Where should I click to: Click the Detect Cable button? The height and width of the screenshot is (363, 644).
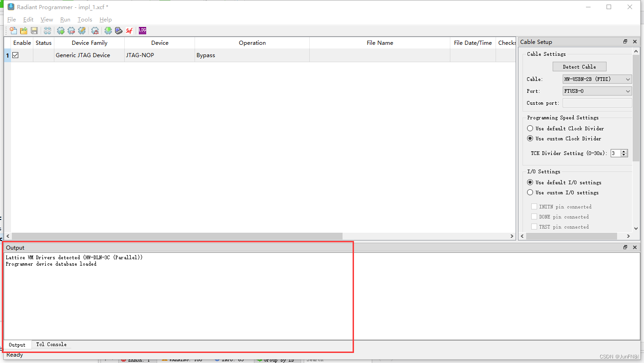point(579,67)
